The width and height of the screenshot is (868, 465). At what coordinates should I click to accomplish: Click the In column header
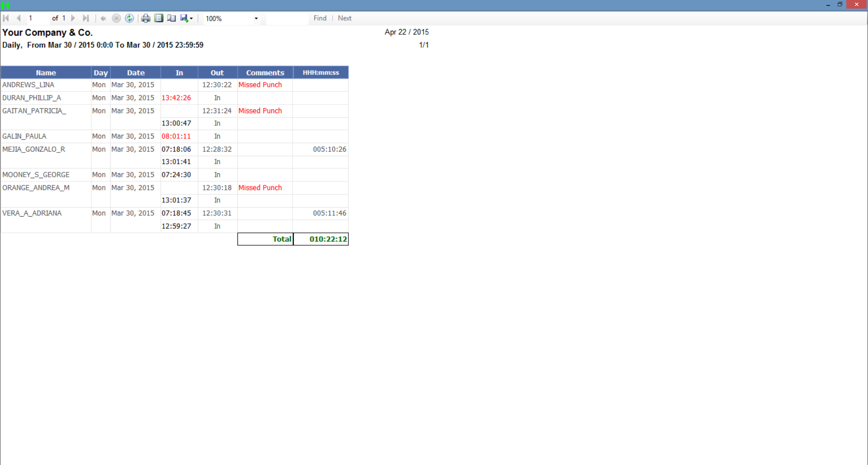pyautogui.click(x=179, y=72)
